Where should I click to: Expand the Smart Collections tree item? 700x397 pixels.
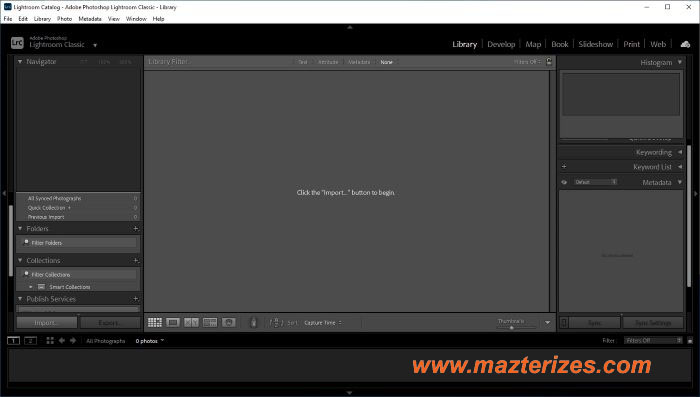(x=30, y=287)
